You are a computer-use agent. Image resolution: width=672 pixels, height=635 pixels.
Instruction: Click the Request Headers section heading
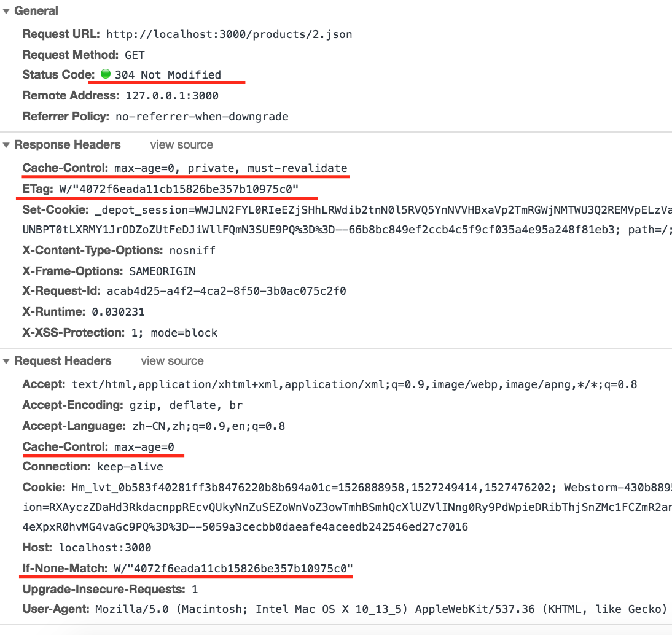pos(63,361)
